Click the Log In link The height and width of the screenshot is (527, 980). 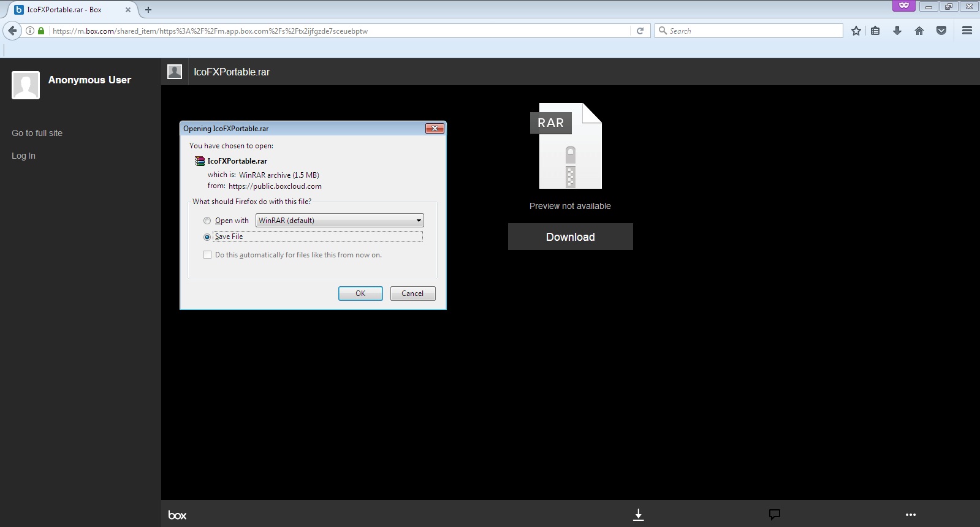[x=23, y=156]
